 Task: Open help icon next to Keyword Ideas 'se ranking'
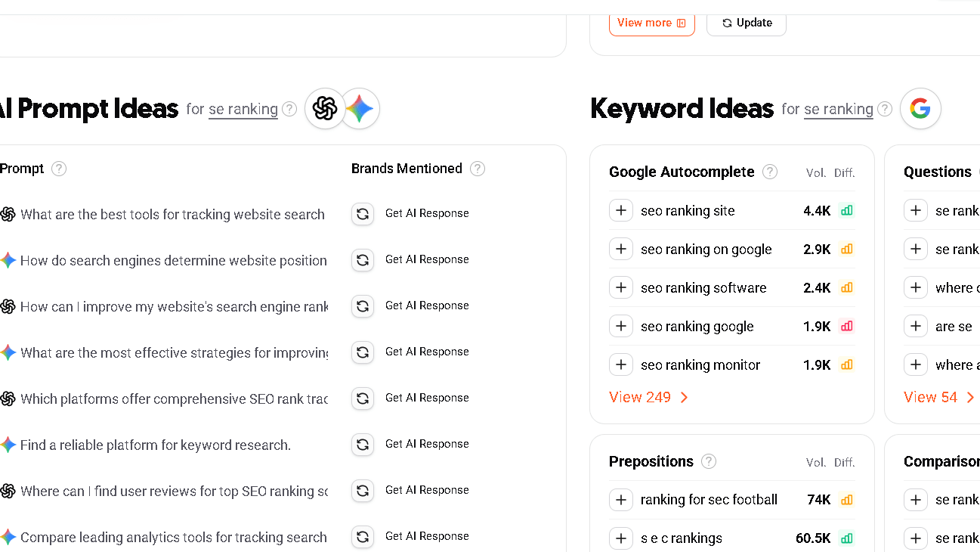(x=885, y=110)
